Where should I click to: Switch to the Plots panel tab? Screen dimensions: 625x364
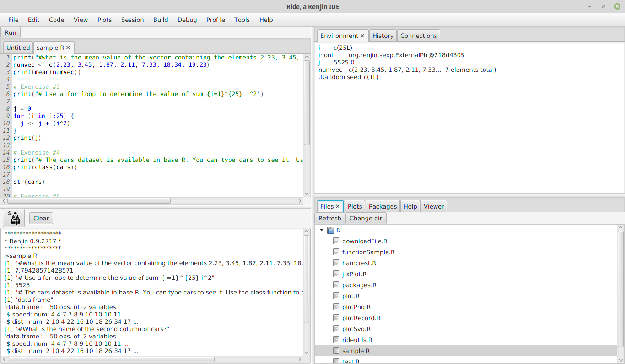coord(355,206)
